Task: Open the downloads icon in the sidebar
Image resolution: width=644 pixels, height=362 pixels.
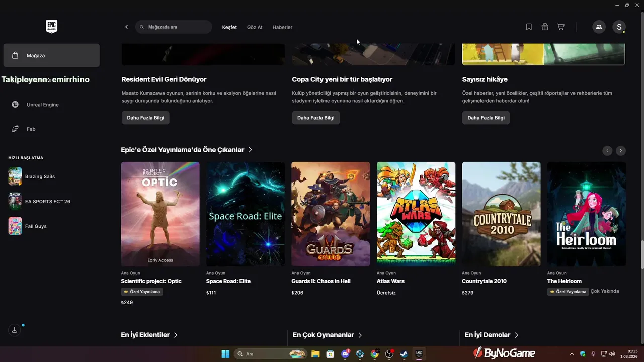Action: [14, 330]
